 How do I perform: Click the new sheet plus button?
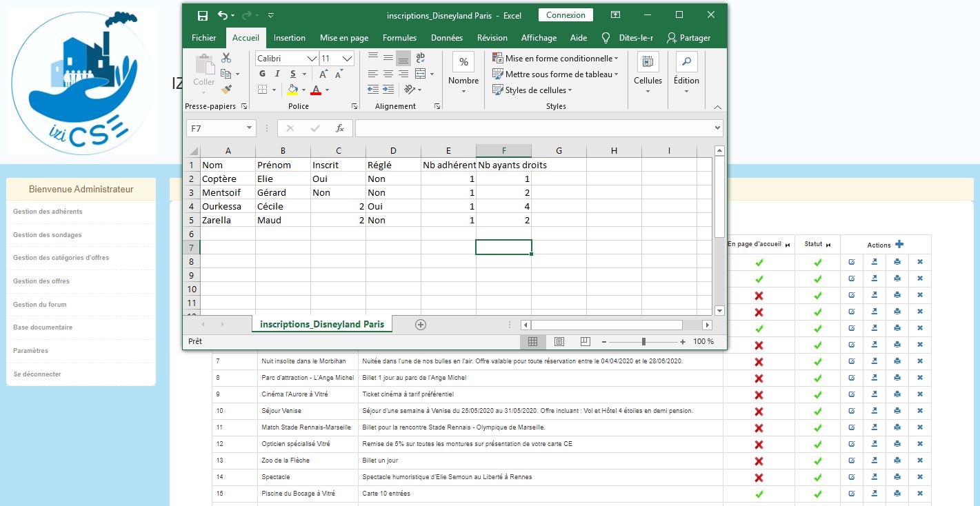(421, 325)
